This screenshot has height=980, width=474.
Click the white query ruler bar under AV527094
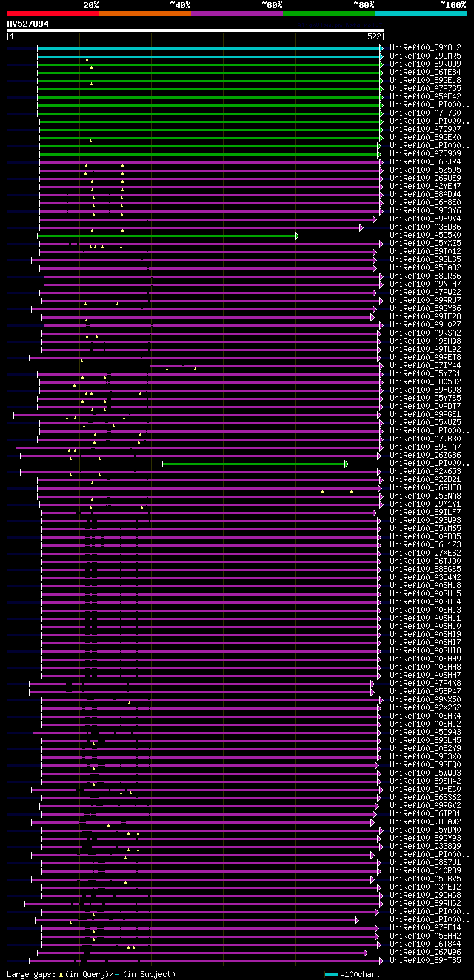pyautogui.click(x=196, y=30)
